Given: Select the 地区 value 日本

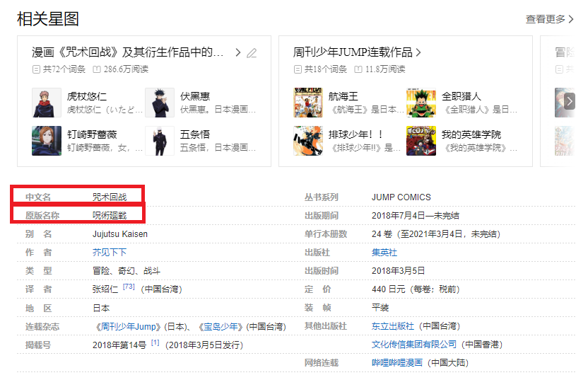Looking at the screenshot, I should click(101, 309).
